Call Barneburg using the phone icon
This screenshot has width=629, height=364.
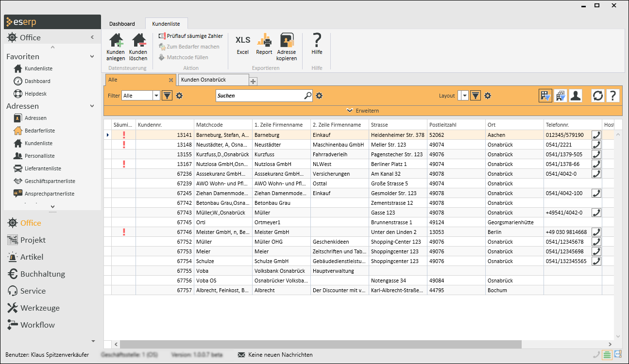pos(596,135)
